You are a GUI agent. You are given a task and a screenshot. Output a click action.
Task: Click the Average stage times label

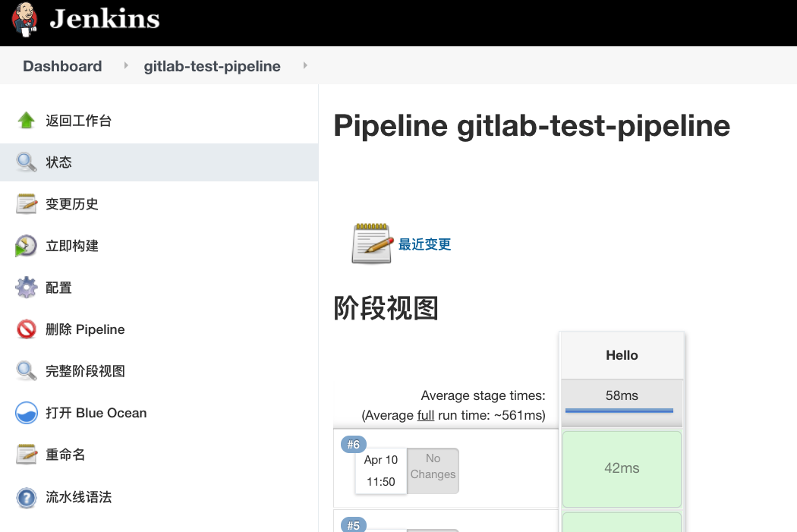point(483,395)
